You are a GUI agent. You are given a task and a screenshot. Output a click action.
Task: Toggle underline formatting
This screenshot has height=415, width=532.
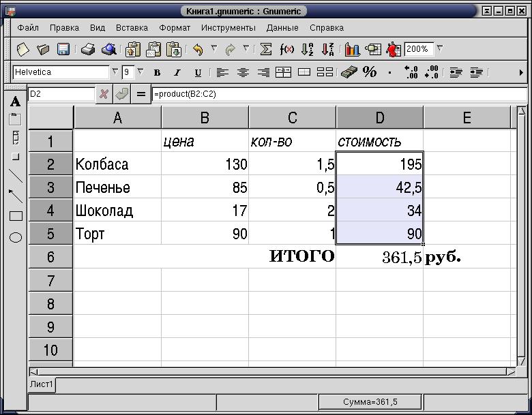198,72
